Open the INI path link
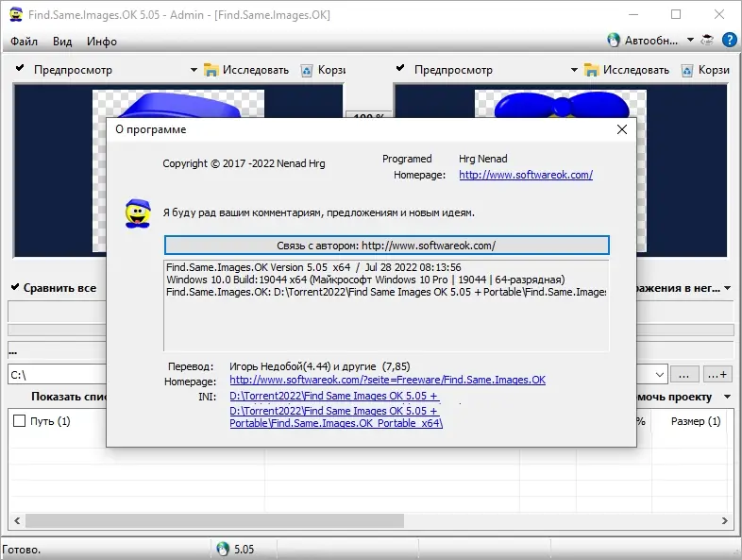742x560 pixels. [334, 396]
